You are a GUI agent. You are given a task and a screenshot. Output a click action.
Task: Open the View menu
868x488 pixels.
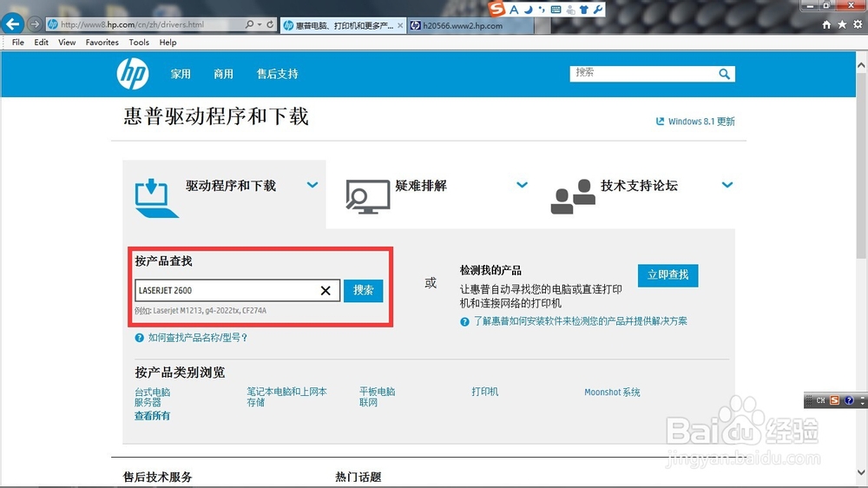[x=67, y=42]
